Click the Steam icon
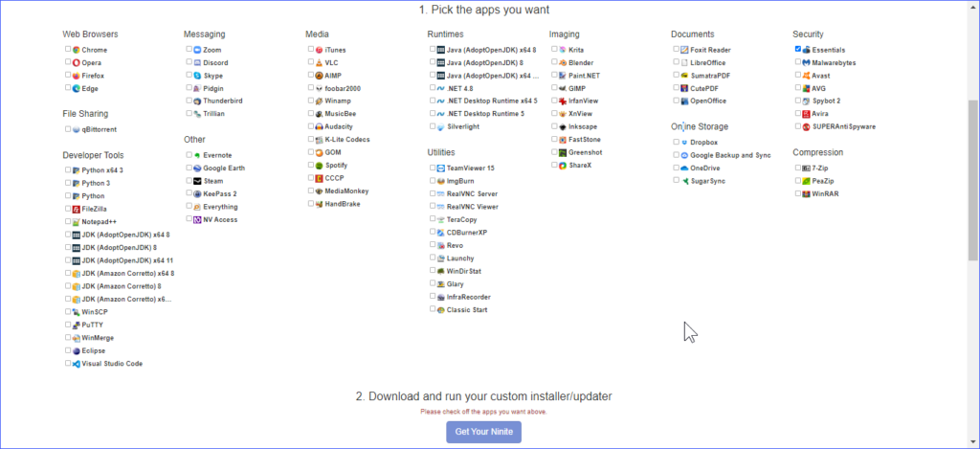The image size is (980, 449). click(x=197, y=181)
